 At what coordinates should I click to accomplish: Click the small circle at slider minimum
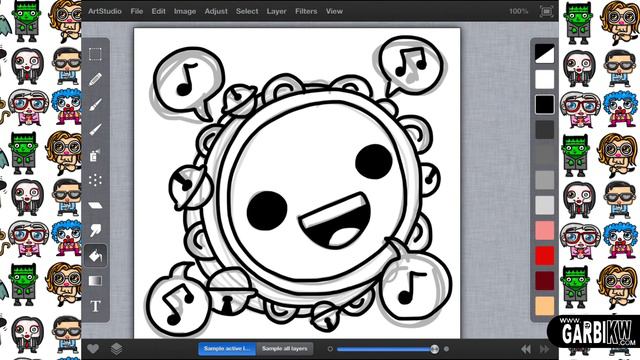point(330,349)
